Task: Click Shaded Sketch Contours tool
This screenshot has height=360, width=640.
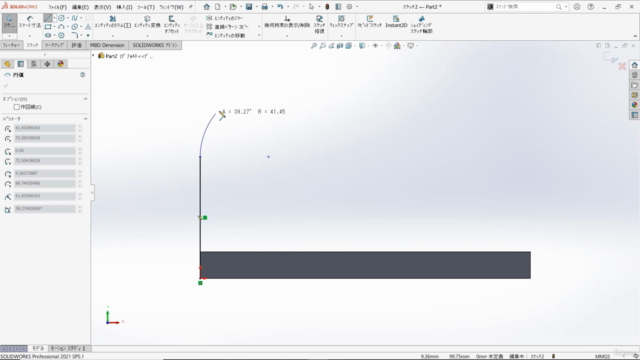Action: click(421, 24)
